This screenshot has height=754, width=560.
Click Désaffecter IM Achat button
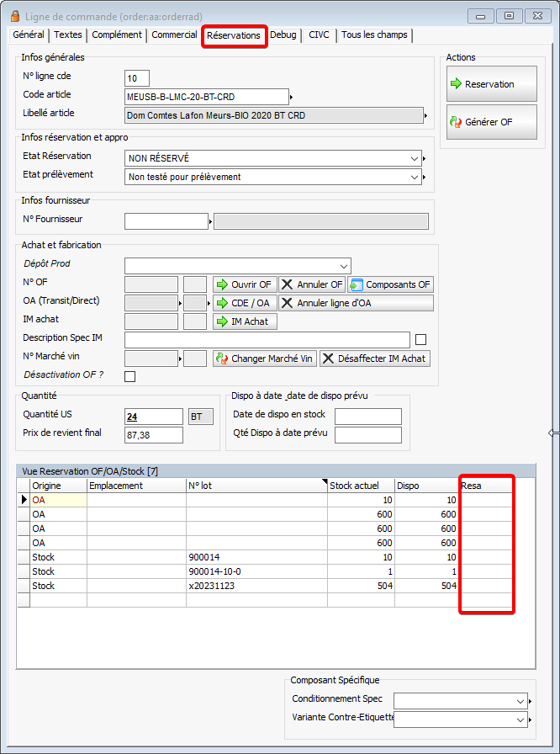[x=375, y=358]
